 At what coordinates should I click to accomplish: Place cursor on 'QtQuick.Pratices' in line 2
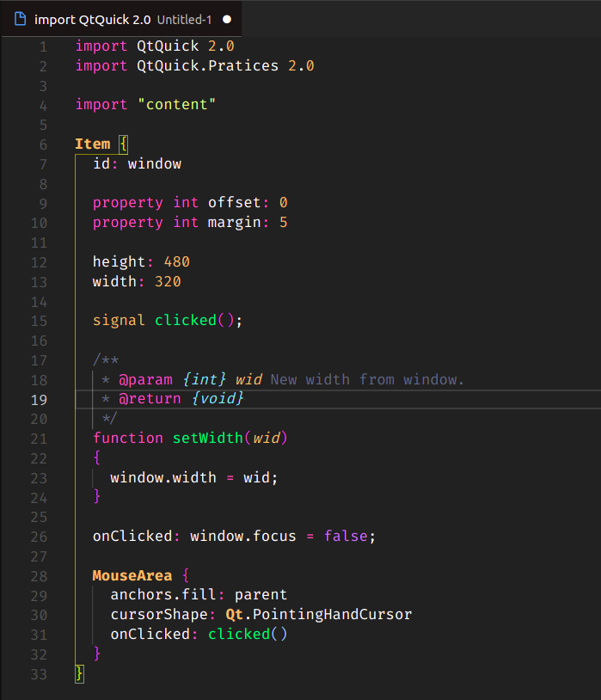pos(207,65)
